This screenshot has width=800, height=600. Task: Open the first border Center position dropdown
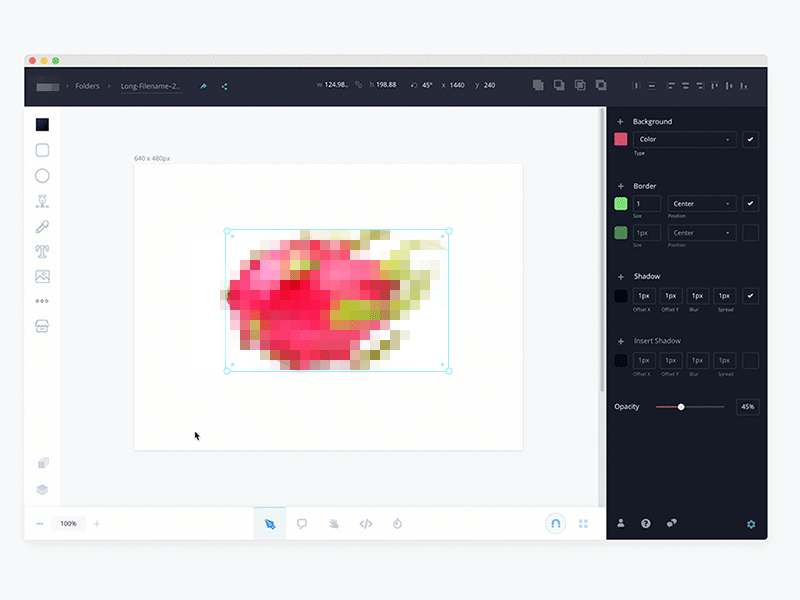(702, 204)
